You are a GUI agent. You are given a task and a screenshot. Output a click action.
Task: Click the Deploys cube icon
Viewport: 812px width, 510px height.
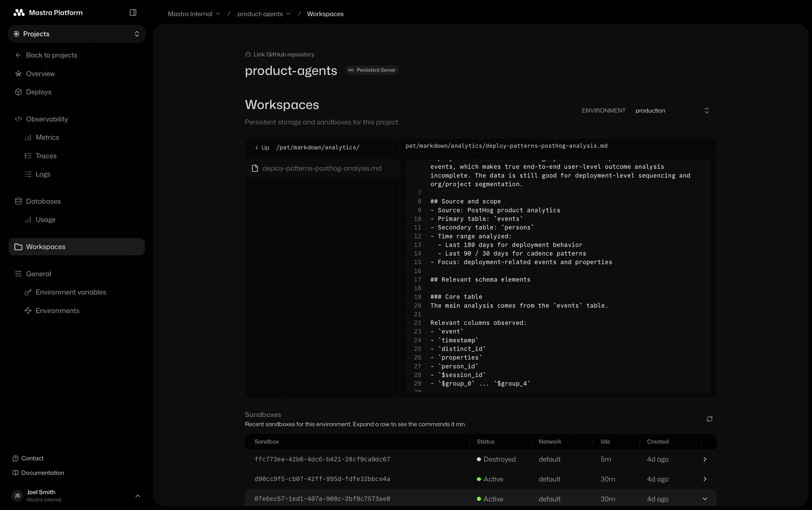click(18, 92)
